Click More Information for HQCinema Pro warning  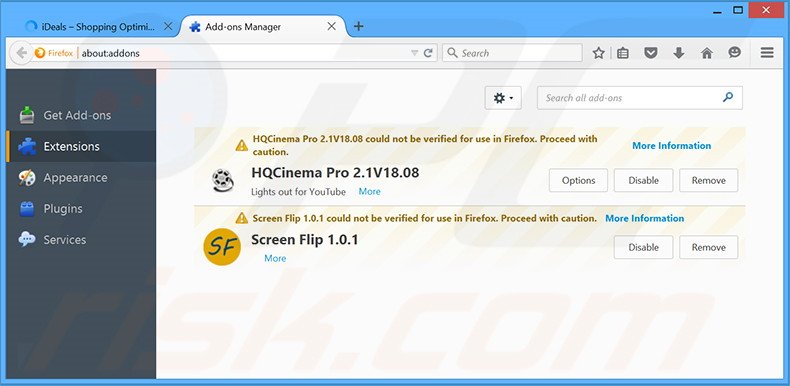(x=672, y=146)
